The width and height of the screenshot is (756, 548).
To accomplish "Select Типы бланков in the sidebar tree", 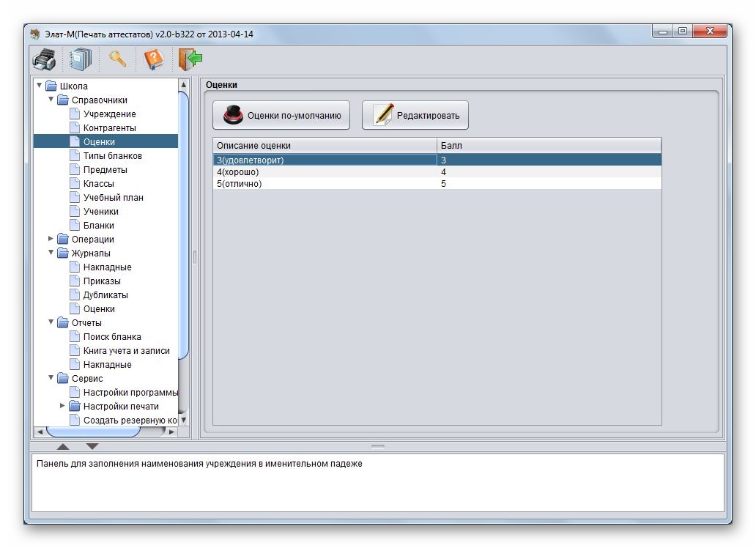I will click(x=112, y=156).
